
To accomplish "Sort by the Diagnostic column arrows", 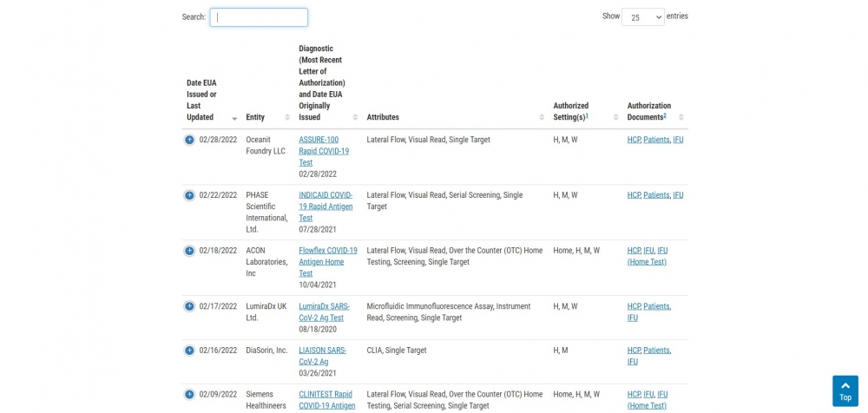I will [x=355, y=117].
